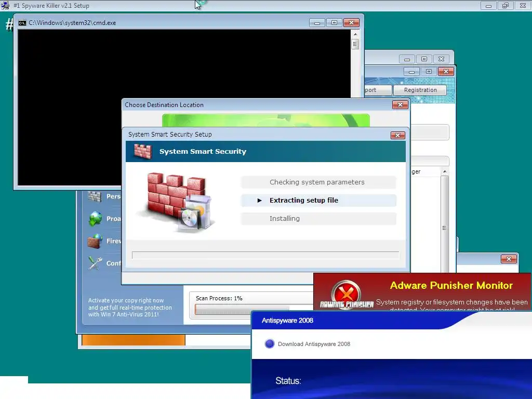Click the large firewall installer image
The image size is (532, 399).
pos(177,202)
